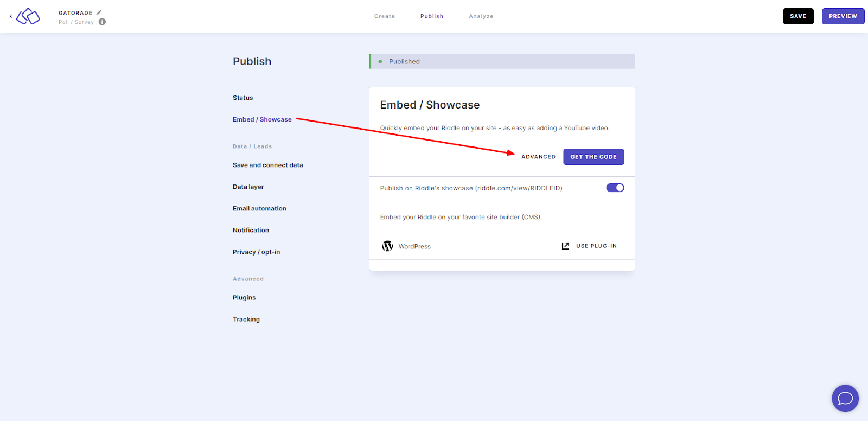Screen dimensions: 868x421
Task: Click the back chevron beside the logo
Action: coord(11,16)
